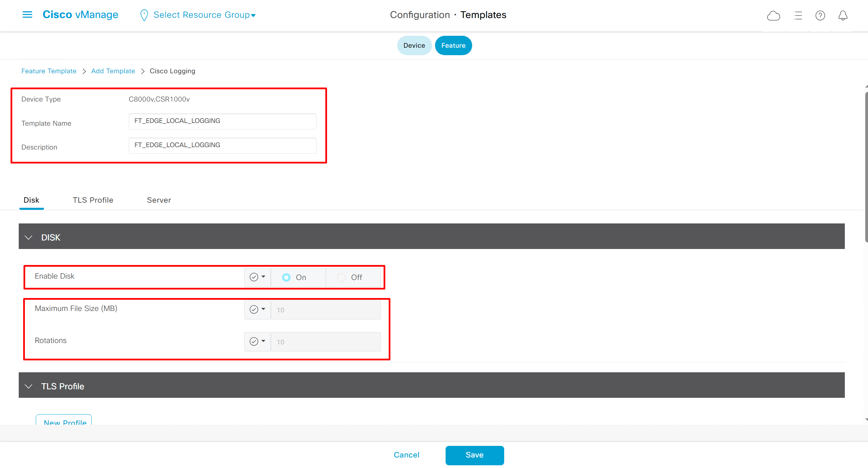Viewport: 868px width, 468px height.
Task: Collapse the DISK section header
Action: point(29,237)
